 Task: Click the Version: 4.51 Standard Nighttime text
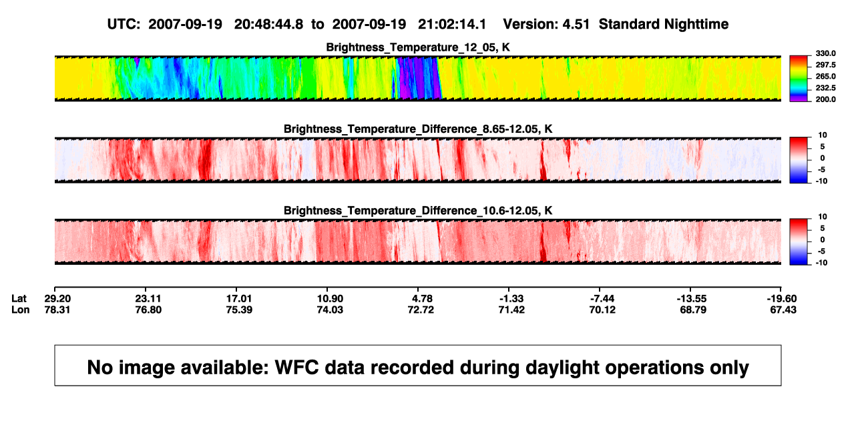616,24
